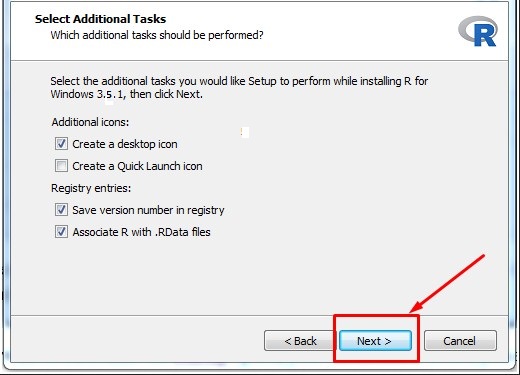Click the white header banner area
Screen dimensions: 520x375
click(260, 31)
